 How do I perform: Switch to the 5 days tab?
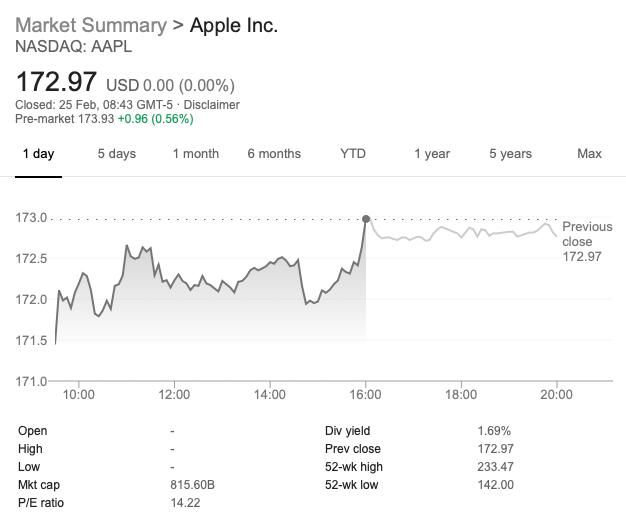pos(116,154)
